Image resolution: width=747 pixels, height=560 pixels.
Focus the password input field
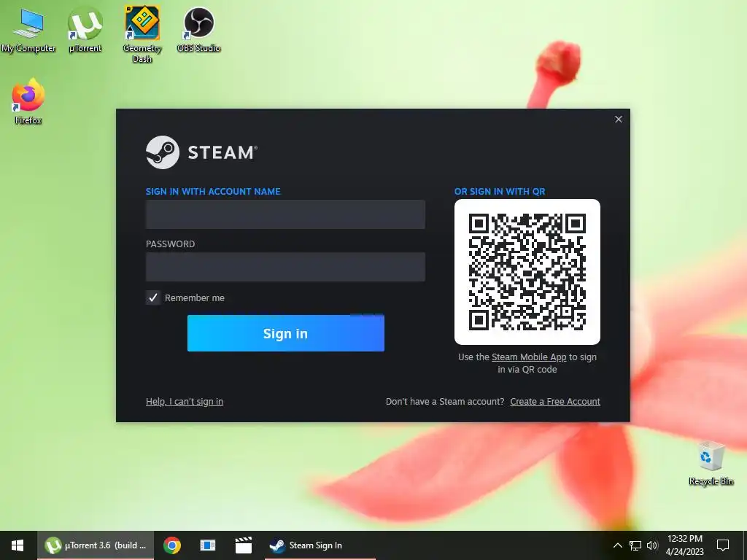pyautogui.click(x=285, y=267)
